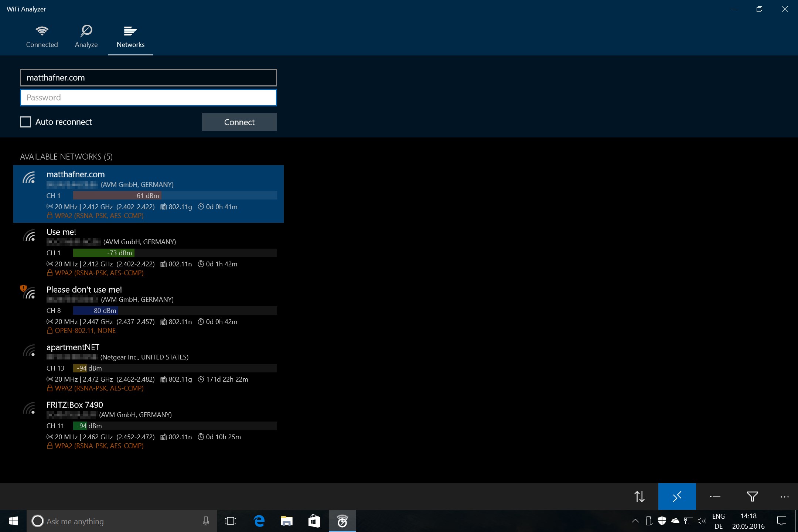Click the lock icon on FRITZ!Box 7490 security line

(50, 446)
